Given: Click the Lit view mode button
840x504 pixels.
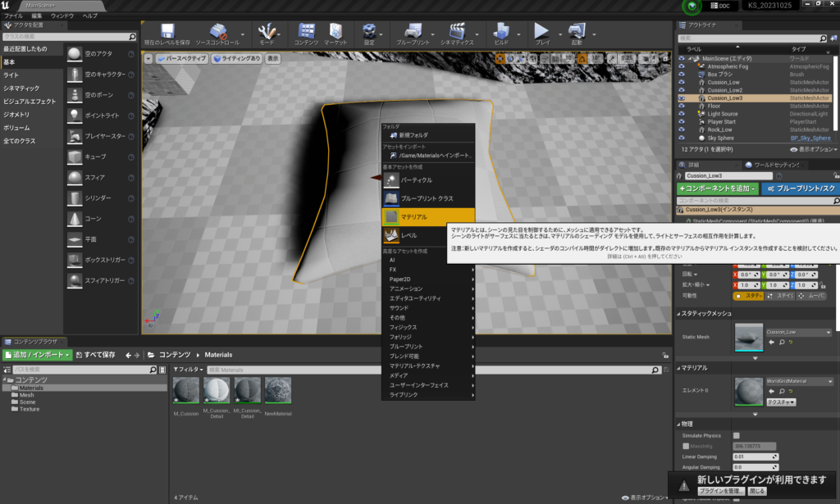Looking at the screenshot, I should point(236,59).
